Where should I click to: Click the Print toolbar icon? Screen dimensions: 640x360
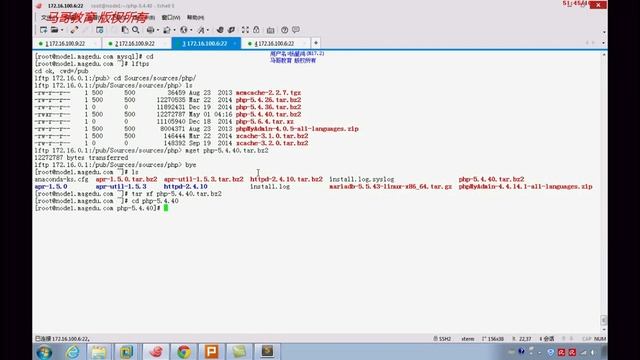coord(150,30)
